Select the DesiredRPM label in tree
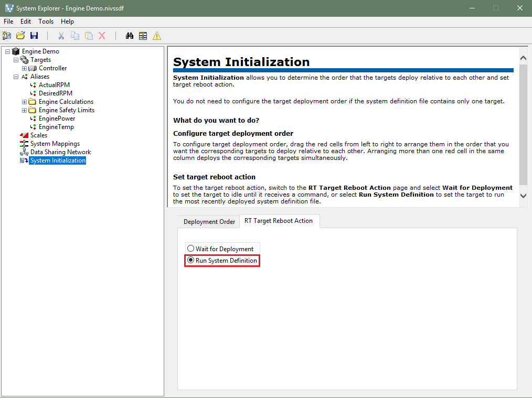Viewport: 532px width, 398px height. (x=56, y=93)
